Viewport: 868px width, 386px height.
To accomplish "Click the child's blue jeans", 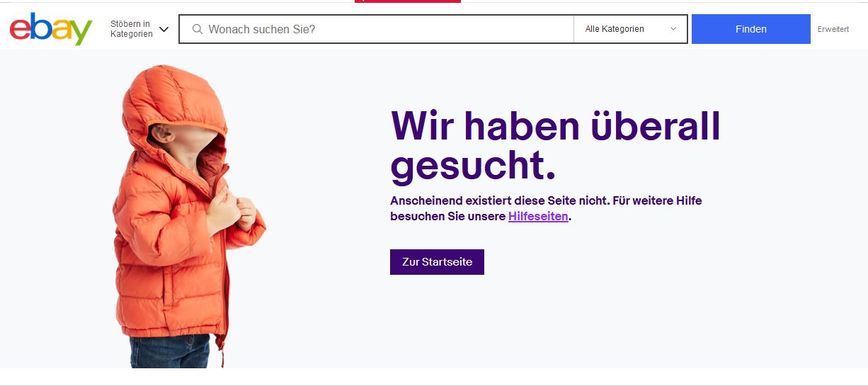I will pyautogui.click(x=170, y=351).
